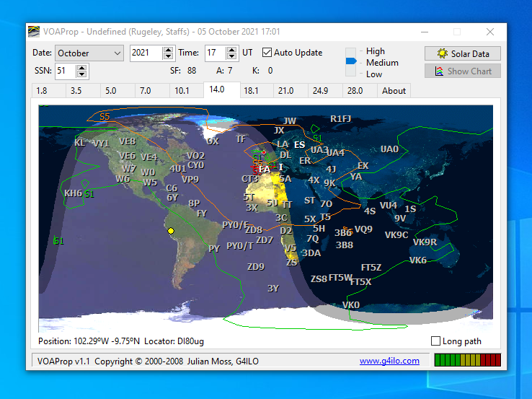Click the orange S5 contour label
The image size is (532, 399).
105,117
